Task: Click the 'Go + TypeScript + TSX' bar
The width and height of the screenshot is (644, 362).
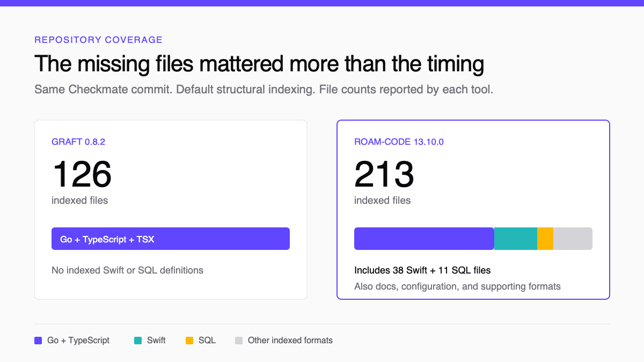Action: click(171, 239)
